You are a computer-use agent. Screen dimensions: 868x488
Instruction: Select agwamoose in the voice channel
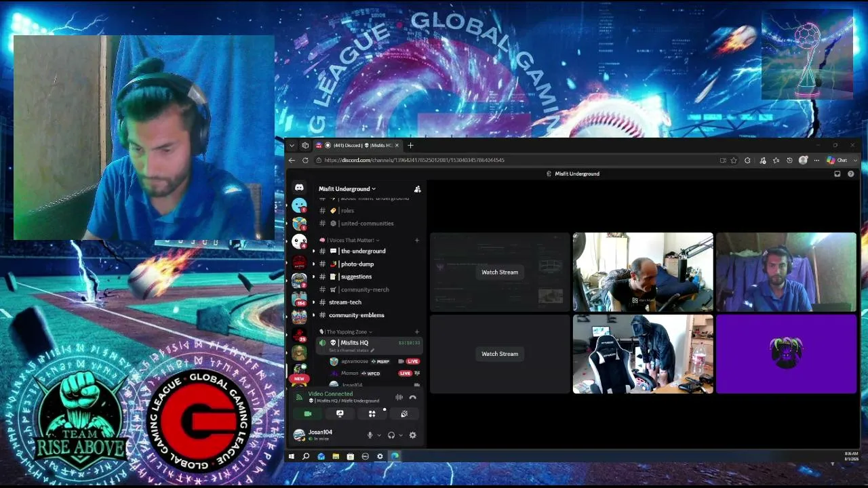[373, 361]
